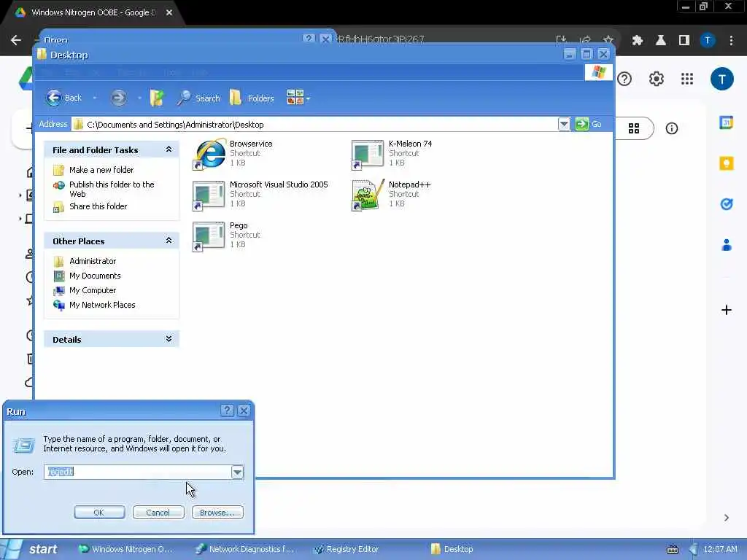The image size is (747, 560).
Task: Select the Microsoft Visual Studio 2005 shortcut icon
Action: tap(209, 195)
